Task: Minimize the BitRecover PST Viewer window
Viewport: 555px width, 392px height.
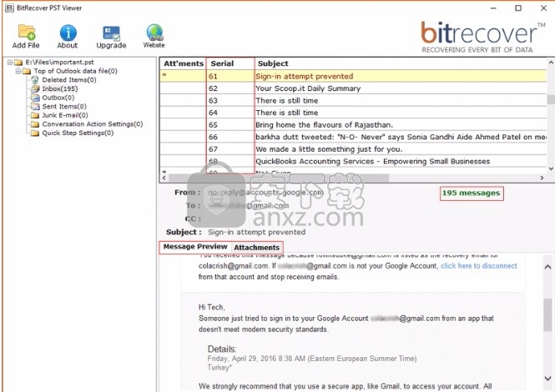Action: 493,8
